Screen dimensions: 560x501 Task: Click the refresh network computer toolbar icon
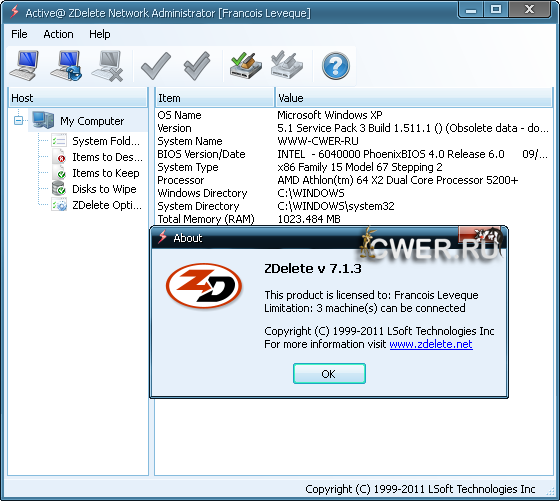[66, 65]
